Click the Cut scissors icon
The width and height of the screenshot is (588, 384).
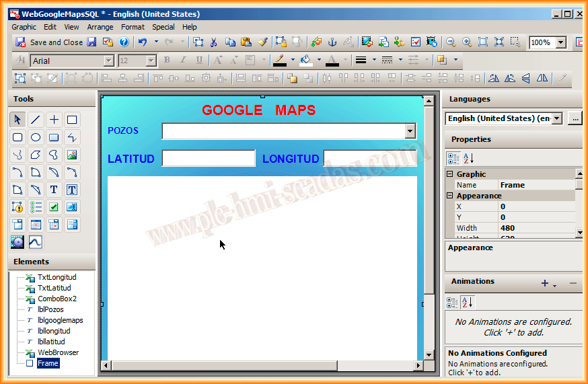point(214,42)
